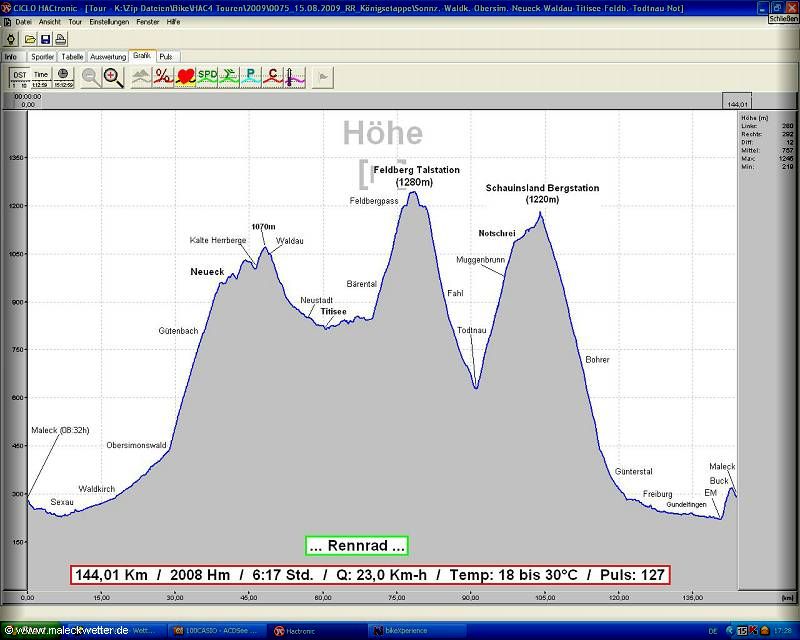Click the C cadence curve icon
Image resolution: width=800 pixels, height=640 pixels.
(x=272, y=76)
